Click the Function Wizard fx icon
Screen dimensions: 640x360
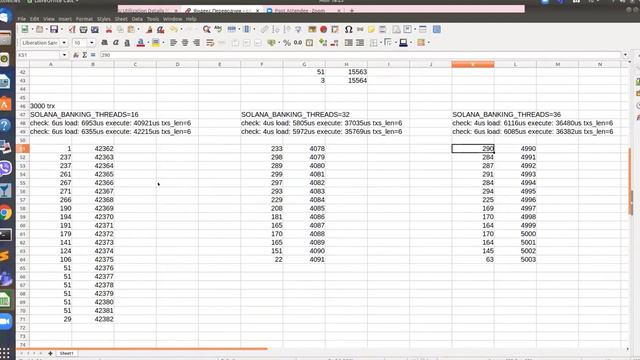[x=76, y=55]
